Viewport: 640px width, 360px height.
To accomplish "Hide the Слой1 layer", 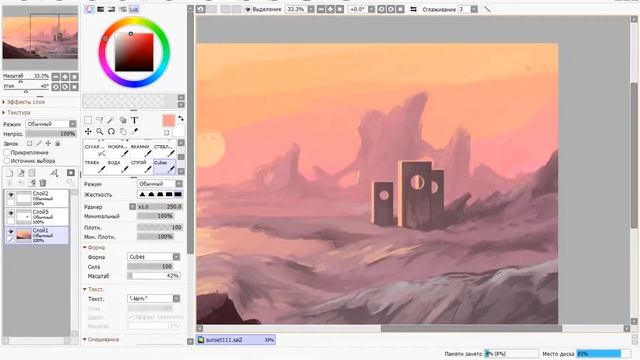I will [x=11, y=232].
